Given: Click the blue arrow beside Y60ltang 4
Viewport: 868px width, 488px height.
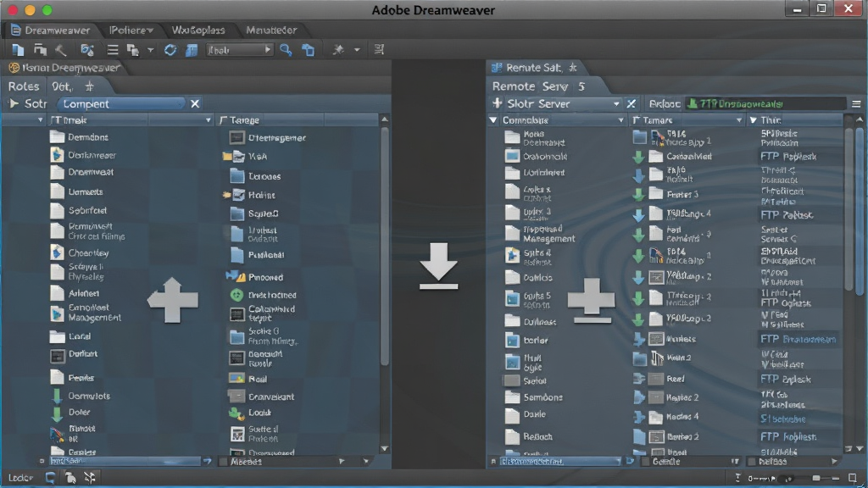Looking at the screenshot, I should [x=638, y=214].
